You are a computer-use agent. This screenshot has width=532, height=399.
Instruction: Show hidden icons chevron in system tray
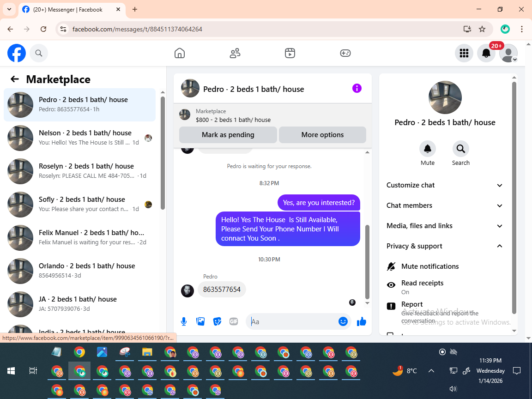431,371
